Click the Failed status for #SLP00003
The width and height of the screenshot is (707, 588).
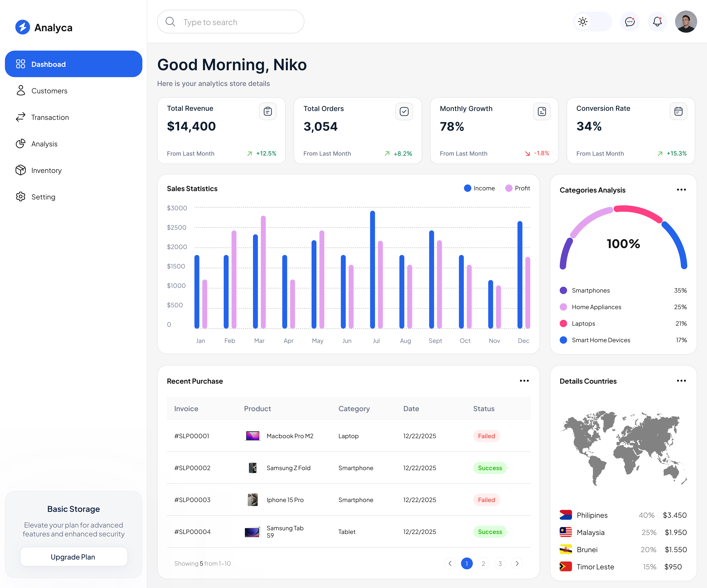pyautogui.click(x=486, y=500)
